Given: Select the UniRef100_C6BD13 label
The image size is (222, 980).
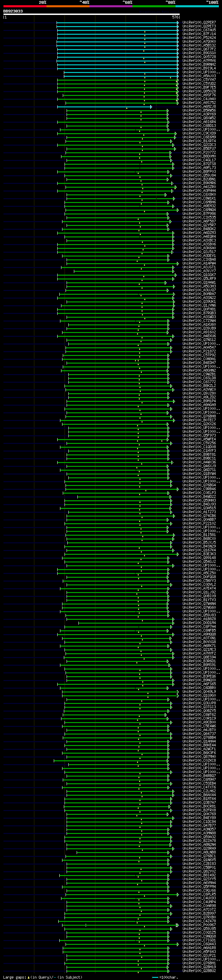Looking at the screenshot, I should 199,125.
